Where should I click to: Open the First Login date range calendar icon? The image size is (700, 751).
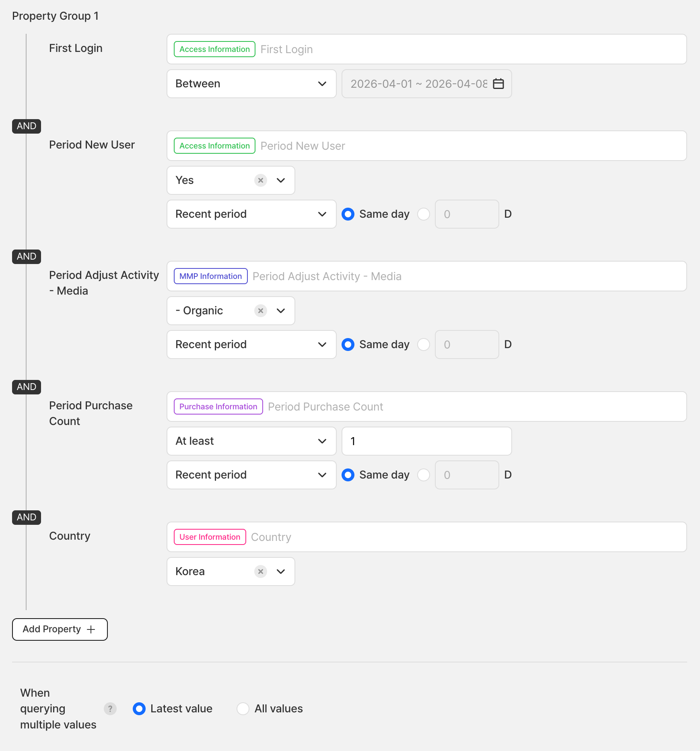click(498, 84)
